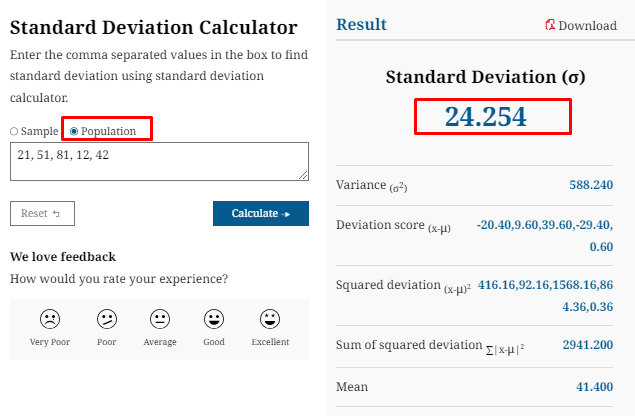Viewport: 635px width, 416px height.
Task: Click the How would you rate question
Action: [x=119, y=279]
